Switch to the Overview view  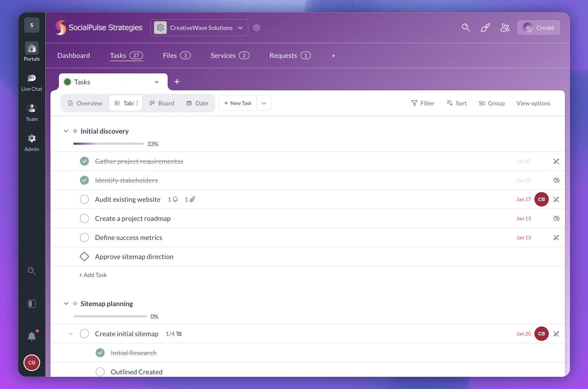click(x=85, y=103)
